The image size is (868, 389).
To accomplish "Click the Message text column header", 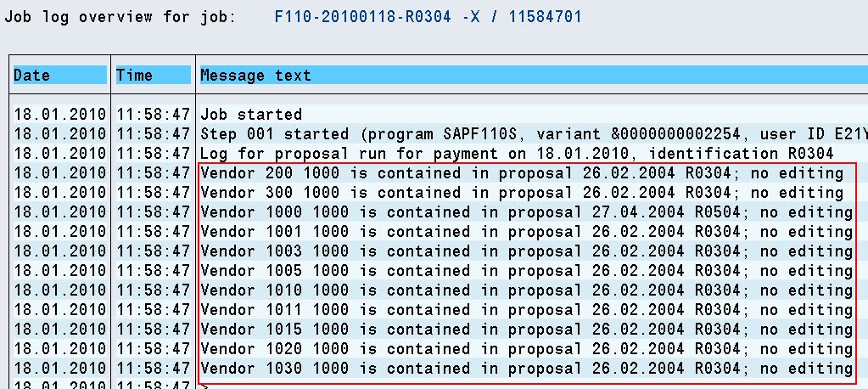I will point(255,76).
